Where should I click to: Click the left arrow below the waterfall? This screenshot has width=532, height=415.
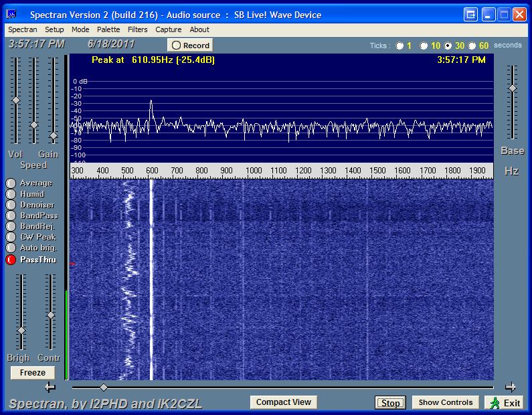(50, 387)
